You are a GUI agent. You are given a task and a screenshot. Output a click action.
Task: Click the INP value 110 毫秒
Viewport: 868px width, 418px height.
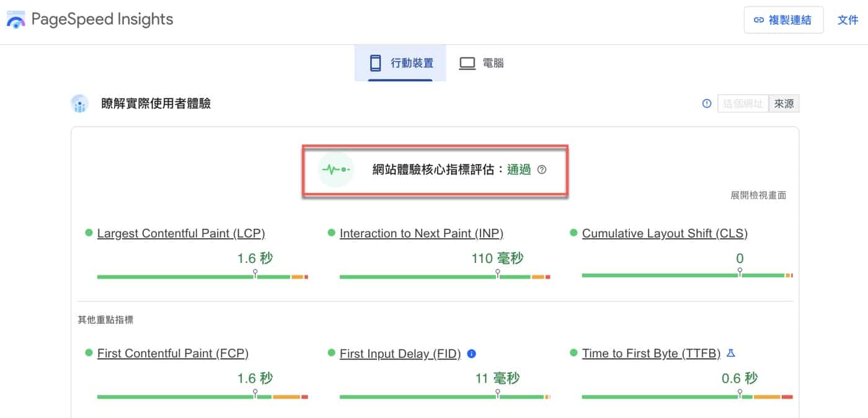(497, 258)
